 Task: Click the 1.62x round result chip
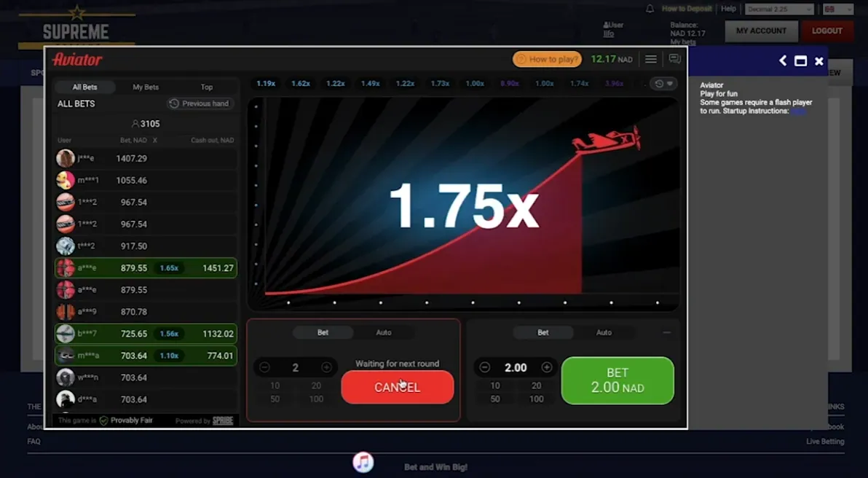pos(301,84)
